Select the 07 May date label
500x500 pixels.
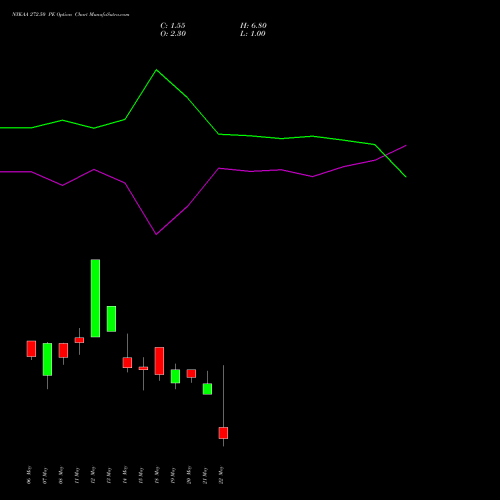45,475
